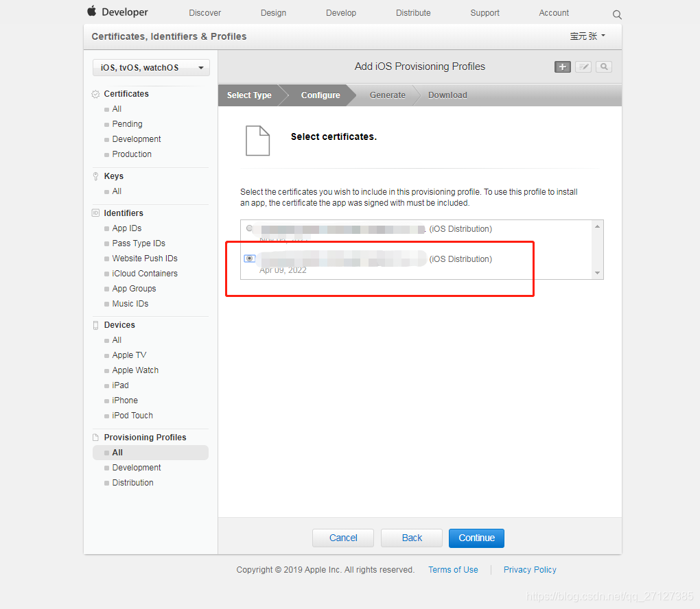Click the plus icon to add profile
700x609 pixels.
[x=563, y=67]
